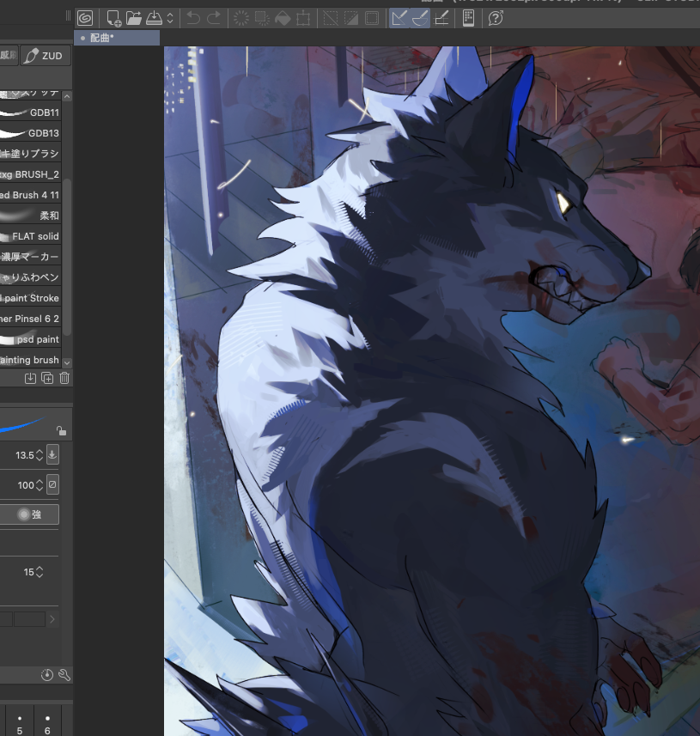Open the 強 anti-aliasing selector
The image size is (700, 736).
click(29, 514)
